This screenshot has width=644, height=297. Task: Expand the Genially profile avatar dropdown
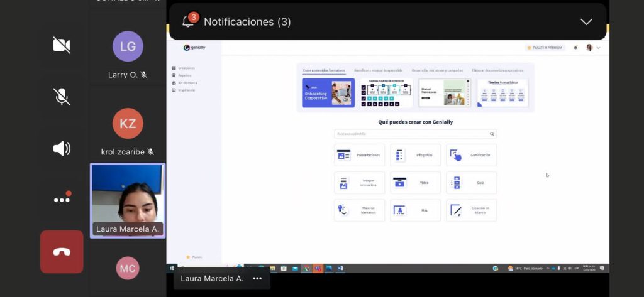[x=592, y=48]
